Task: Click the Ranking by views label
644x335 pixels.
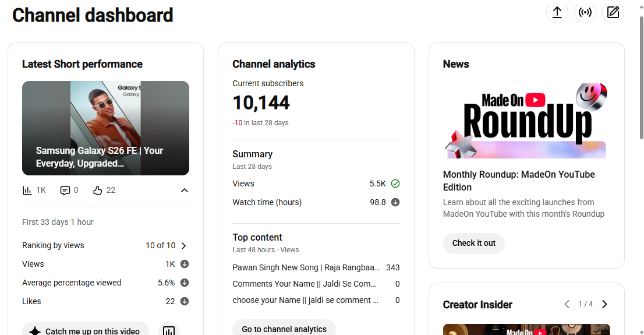Action: (53, 245)
